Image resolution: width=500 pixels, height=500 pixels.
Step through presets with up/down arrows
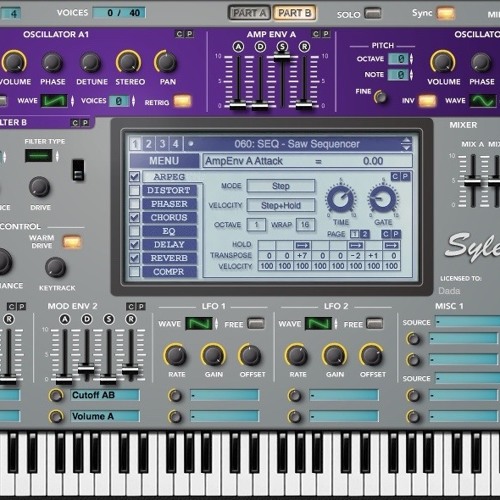[x=406, y=144]
